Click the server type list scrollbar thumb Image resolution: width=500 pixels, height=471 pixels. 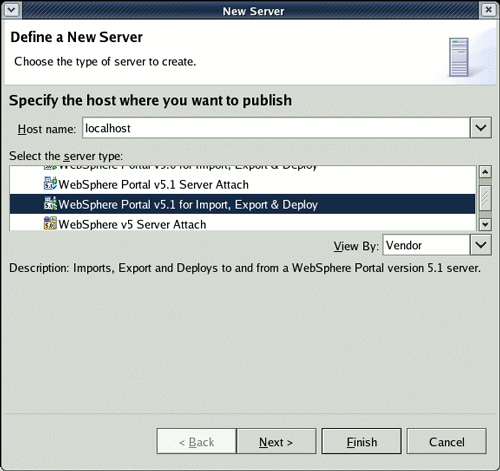[x=485, y=198]
